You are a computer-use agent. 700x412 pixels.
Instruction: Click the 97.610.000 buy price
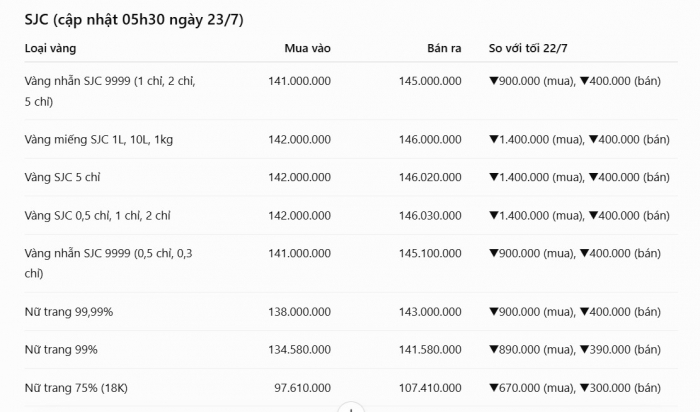303,388
